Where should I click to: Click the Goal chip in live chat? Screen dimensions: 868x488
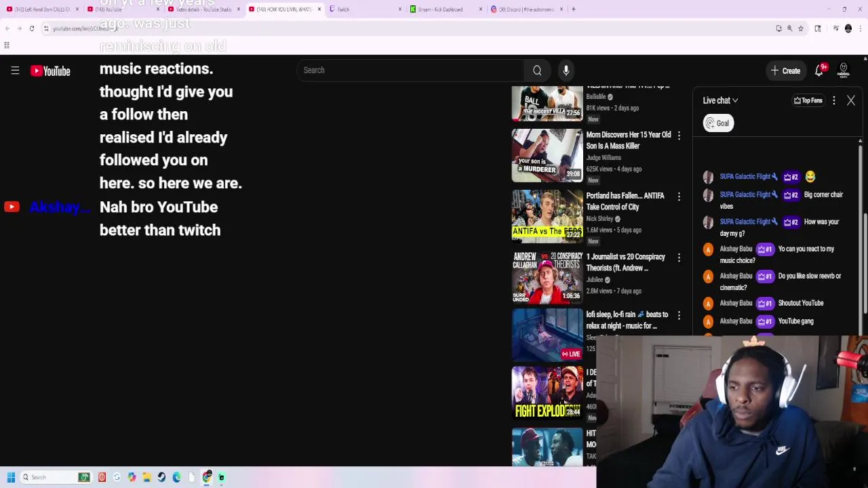(x=718, y=123)
